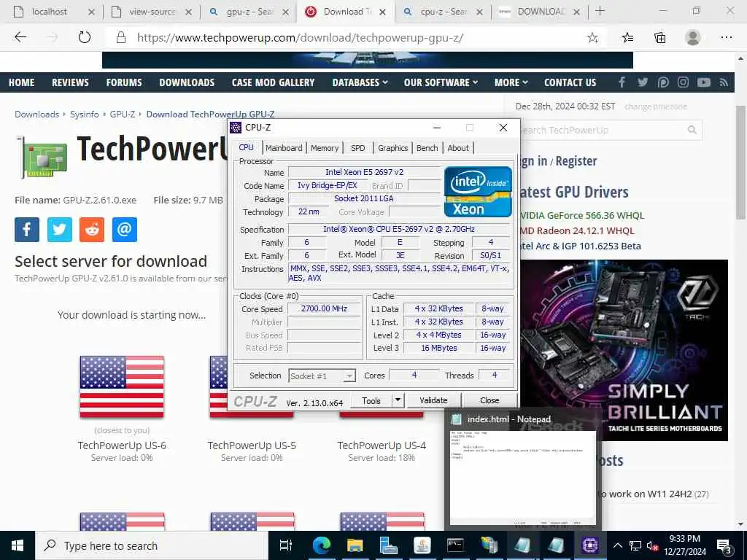Viewport: 747px width, 560px height.
Task: Click the CPU-Z Validate button
Action: (x=433, y=400)
